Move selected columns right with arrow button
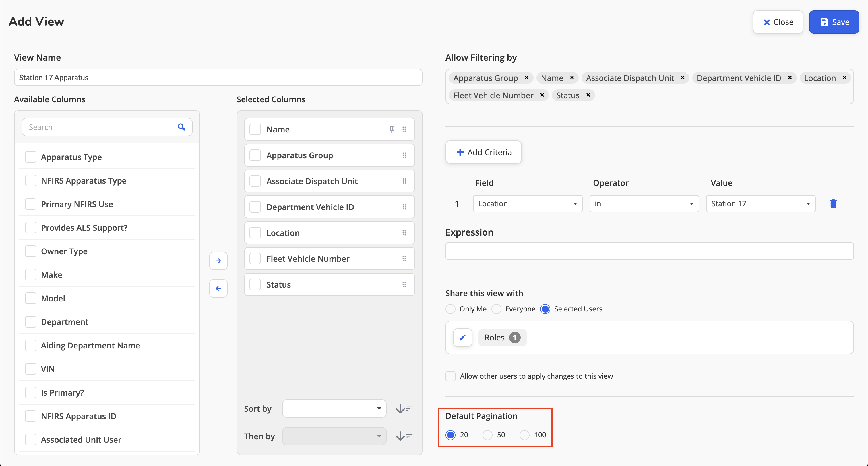868x466 pixels. coord(218,261)
